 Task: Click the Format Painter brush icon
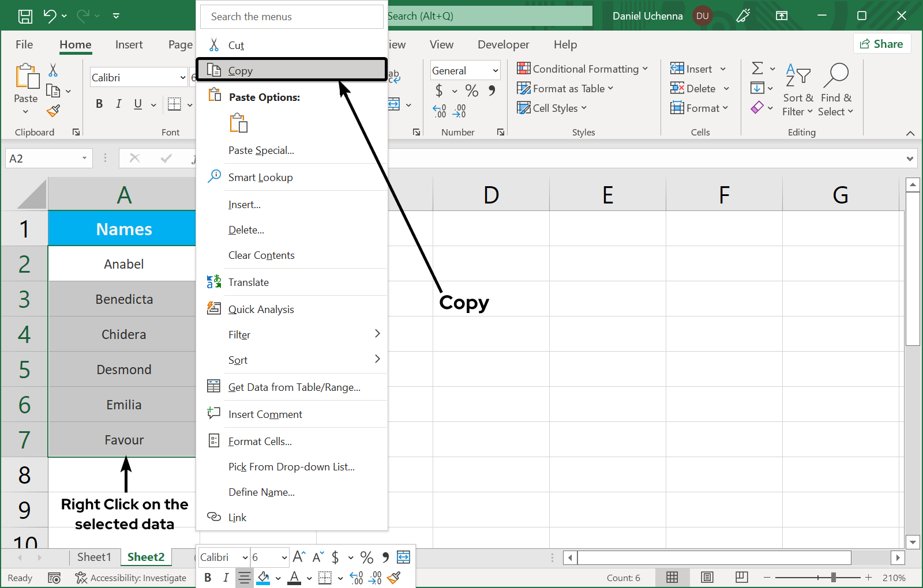pos(54,111)
